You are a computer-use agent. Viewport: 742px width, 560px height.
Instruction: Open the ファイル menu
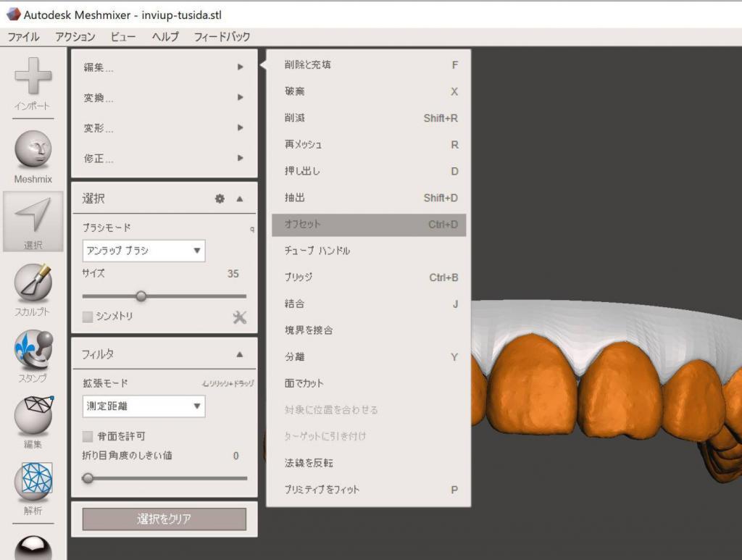pos(23,37)
